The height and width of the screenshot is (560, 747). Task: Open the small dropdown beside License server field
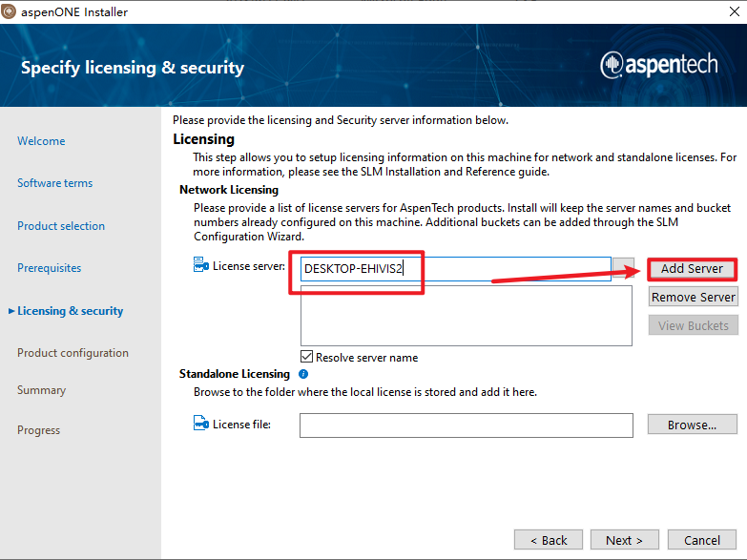(624, 268)
